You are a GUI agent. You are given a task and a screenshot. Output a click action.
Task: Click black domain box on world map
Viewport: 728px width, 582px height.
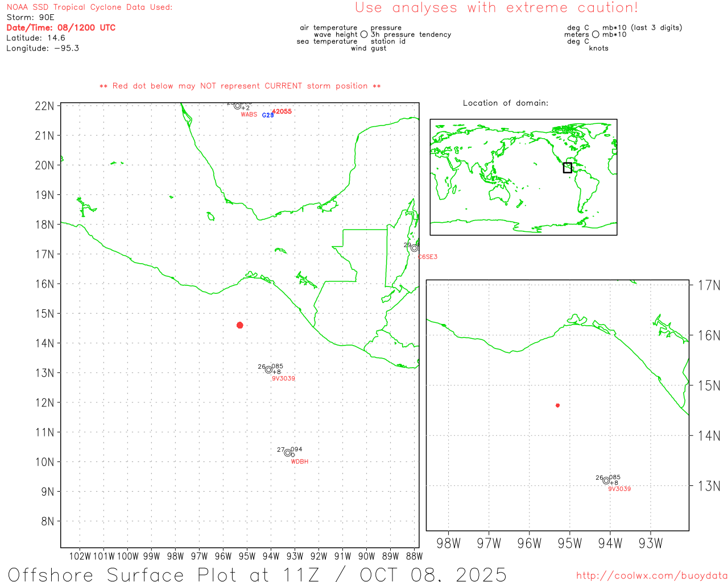pyautogui.click(x=567, y=168)
